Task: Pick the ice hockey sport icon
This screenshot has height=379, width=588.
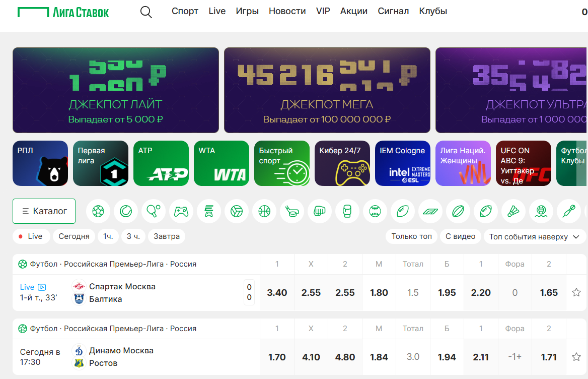Action: [x=292, y=211]
